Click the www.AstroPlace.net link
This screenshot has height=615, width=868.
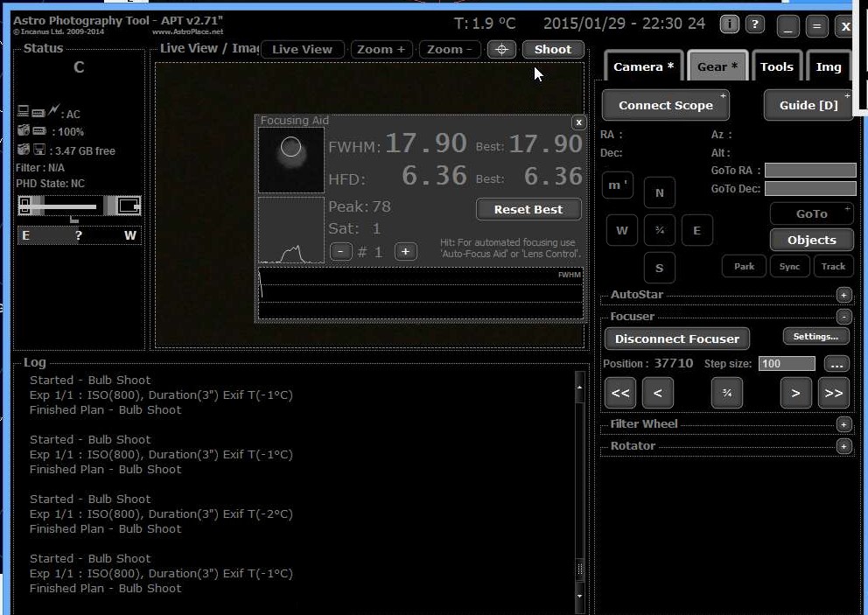tap(187, 31)
